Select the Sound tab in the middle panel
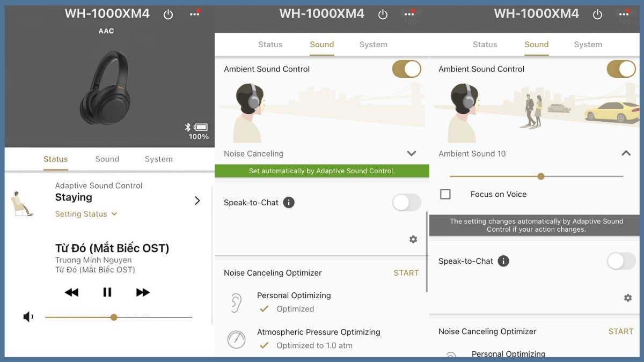This screenshot has width=644, height=362. [322, 45]
